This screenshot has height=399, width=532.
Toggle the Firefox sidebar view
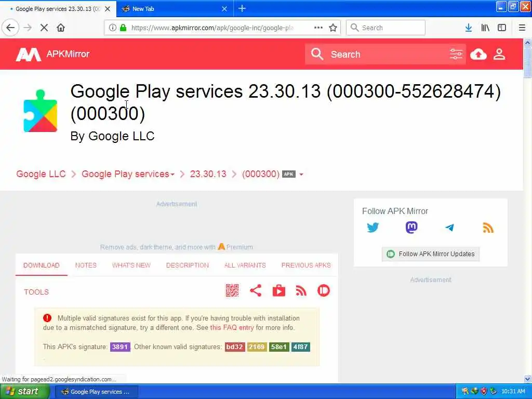(x=502, y=28)
